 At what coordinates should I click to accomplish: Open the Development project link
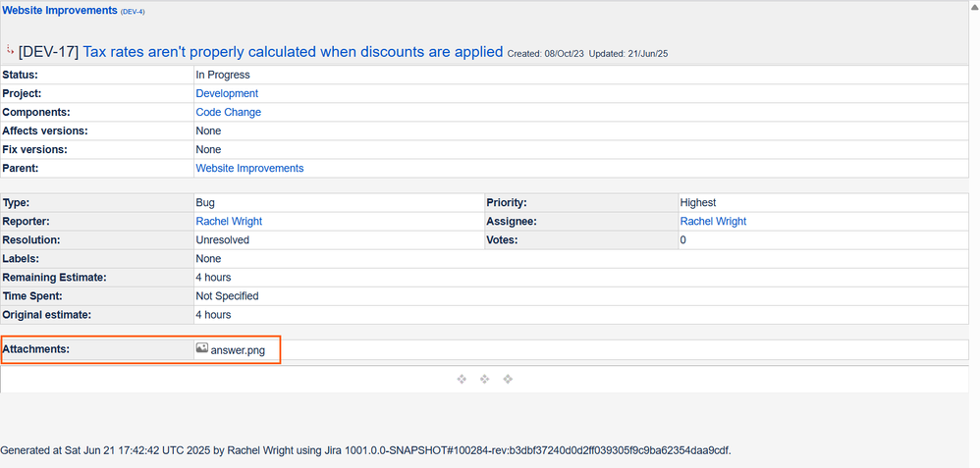click(x=227, y=93)
